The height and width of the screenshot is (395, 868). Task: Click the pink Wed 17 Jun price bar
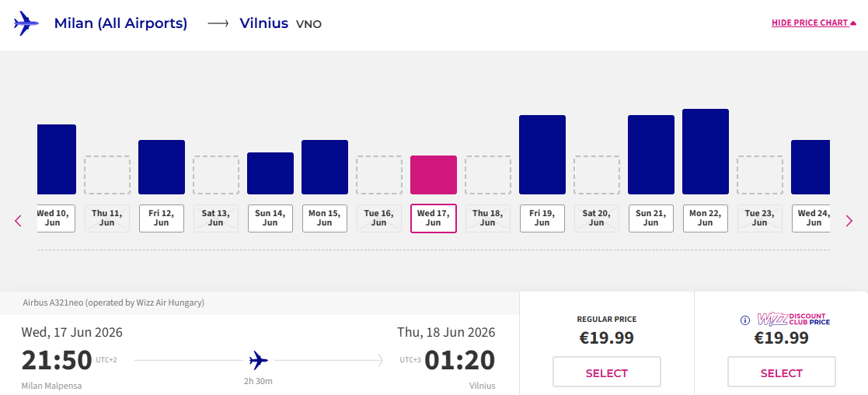click(x=434, y=175)
